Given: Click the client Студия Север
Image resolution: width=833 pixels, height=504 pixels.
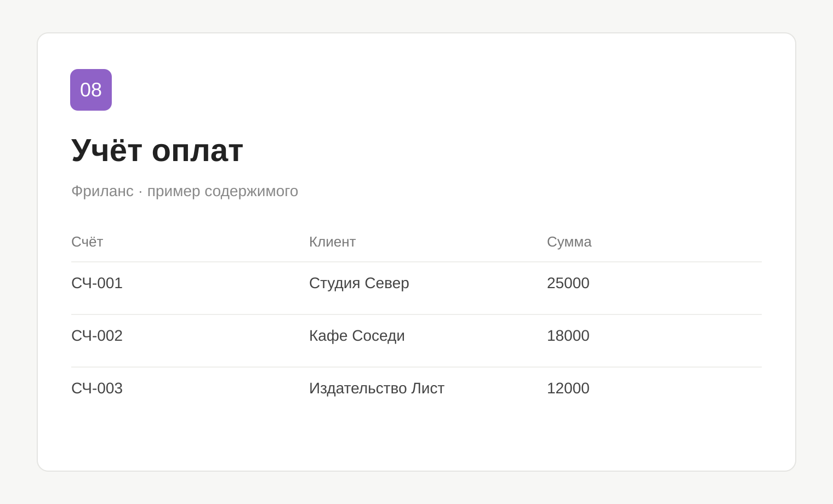Looking at the screenshot, I should tap(359, 283).
